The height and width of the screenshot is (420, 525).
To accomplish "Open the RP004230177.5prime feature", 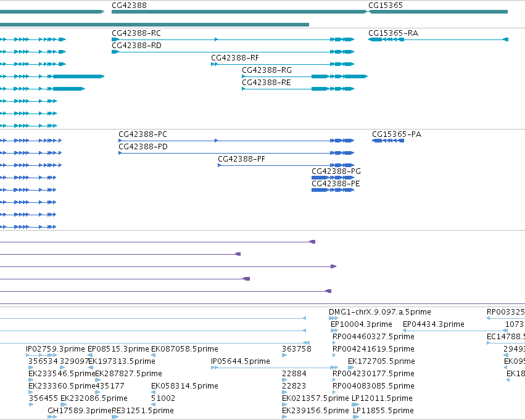I will pyautogui.click(x=373, y=374).
